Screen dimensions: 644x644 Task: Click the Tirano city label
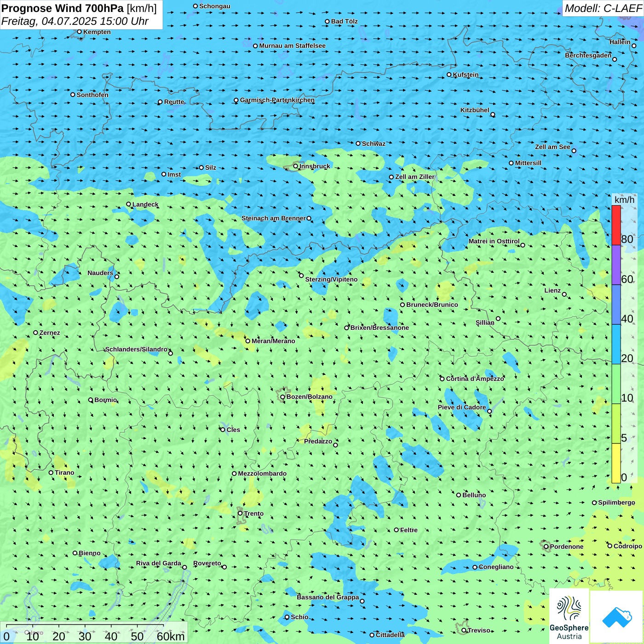pos(64,472)
